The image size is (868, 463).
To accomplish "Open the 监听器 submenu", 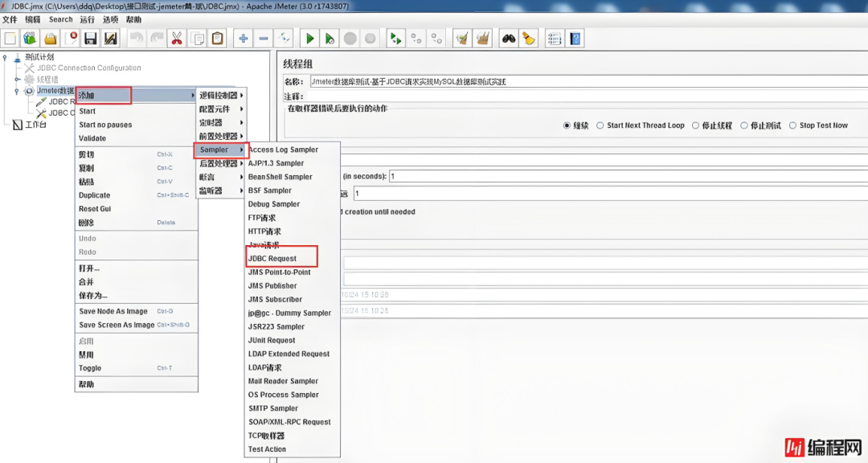I will [x=222, y=191].
